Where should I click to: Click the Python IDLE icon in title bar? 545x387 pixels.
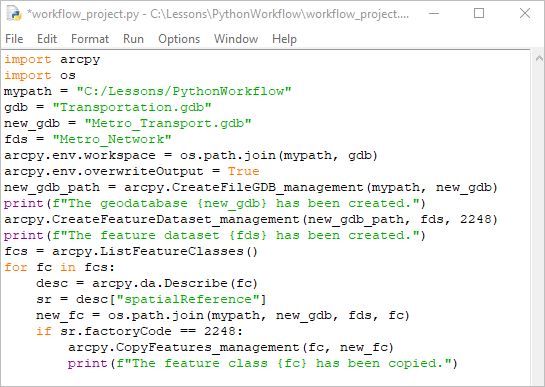click(14, 14)
